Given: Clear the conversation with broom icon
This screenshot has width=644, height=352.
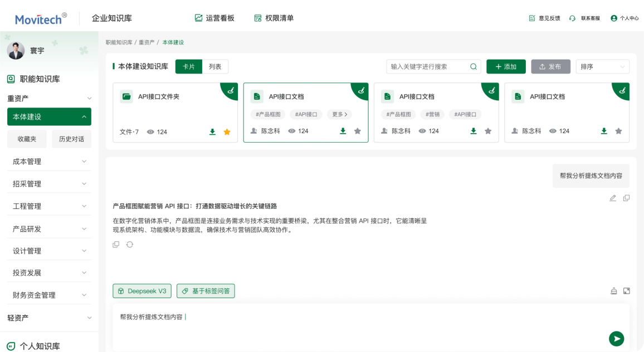Looking at the screenshot, I should (x=613, y=291).
